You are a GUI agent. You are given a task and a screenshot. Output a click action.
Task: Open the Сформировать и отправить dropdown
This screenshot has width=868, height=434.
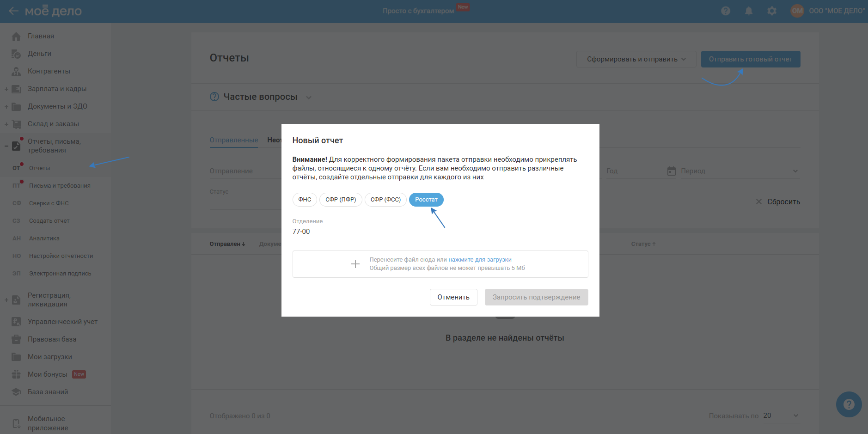[x=636, y=59]
